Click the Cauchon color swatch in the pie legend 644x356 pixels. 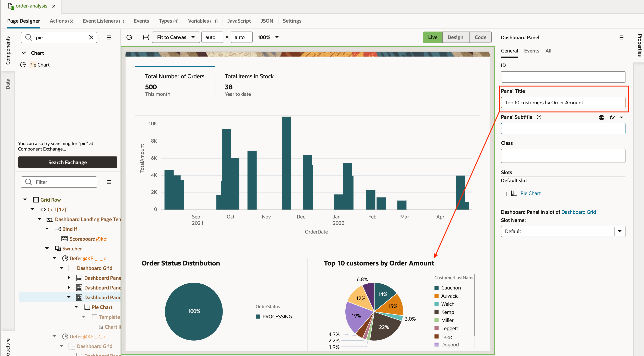(x=437, y=287)
